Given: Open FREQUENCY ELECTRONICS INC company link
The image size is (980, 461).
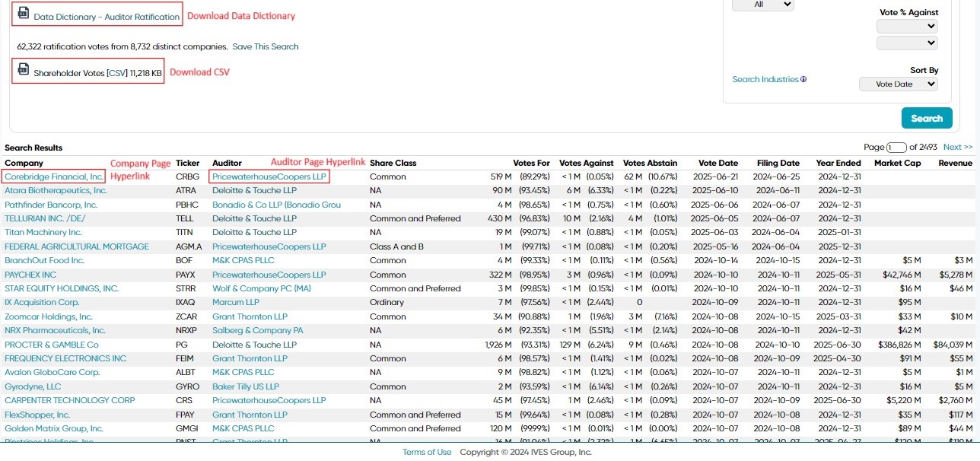Looking at the screenshot, I should coord(65,358).
